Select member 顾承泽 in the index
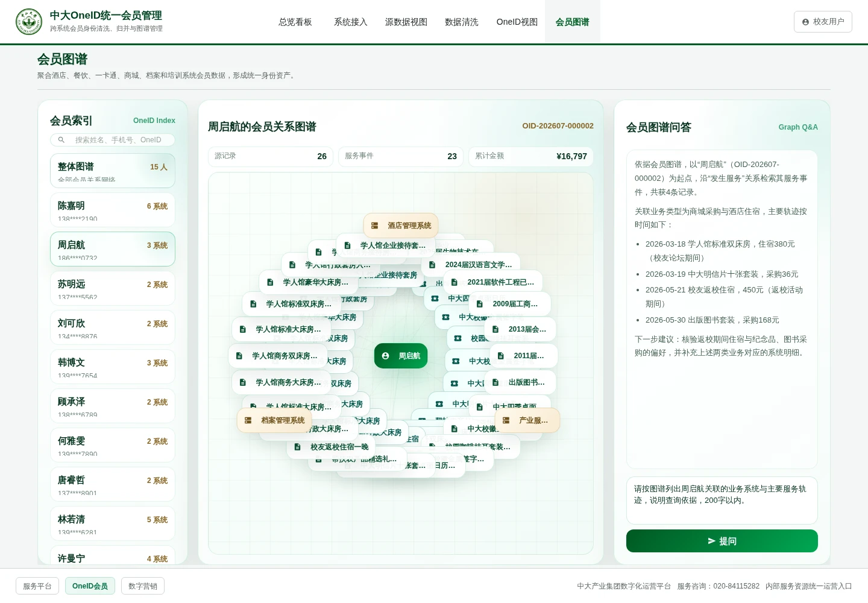Viewport: 868px width, 603px height. [x=113, y=406]
